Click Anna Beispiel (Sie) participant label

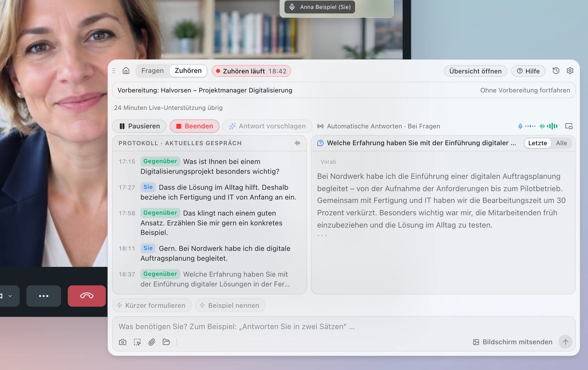click(320, 7)
